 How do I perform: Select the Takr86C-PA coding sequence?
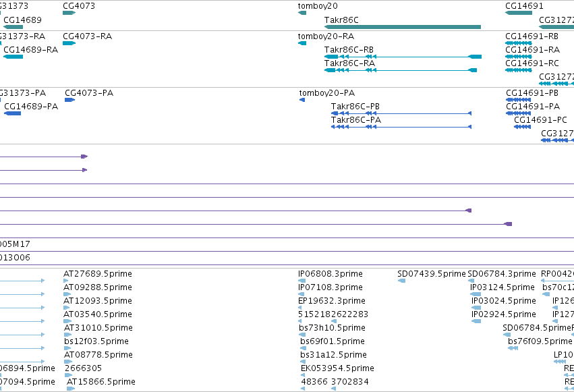(x=401, y=127)
